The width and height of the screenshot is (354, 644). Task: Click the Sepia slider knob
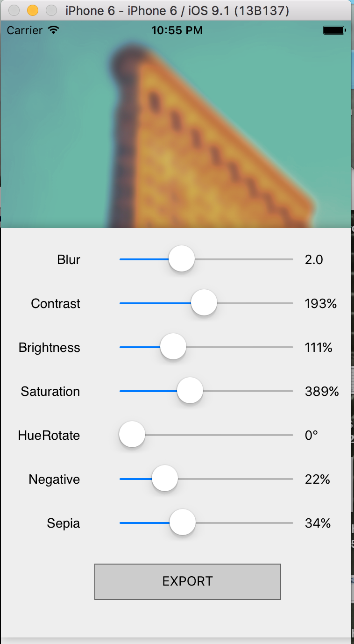click(x=182, y=522)
